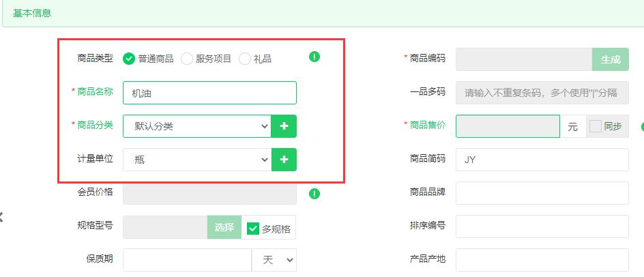Click the 产品产地 input field
This screenshot has width=644, height=277.
542,260
